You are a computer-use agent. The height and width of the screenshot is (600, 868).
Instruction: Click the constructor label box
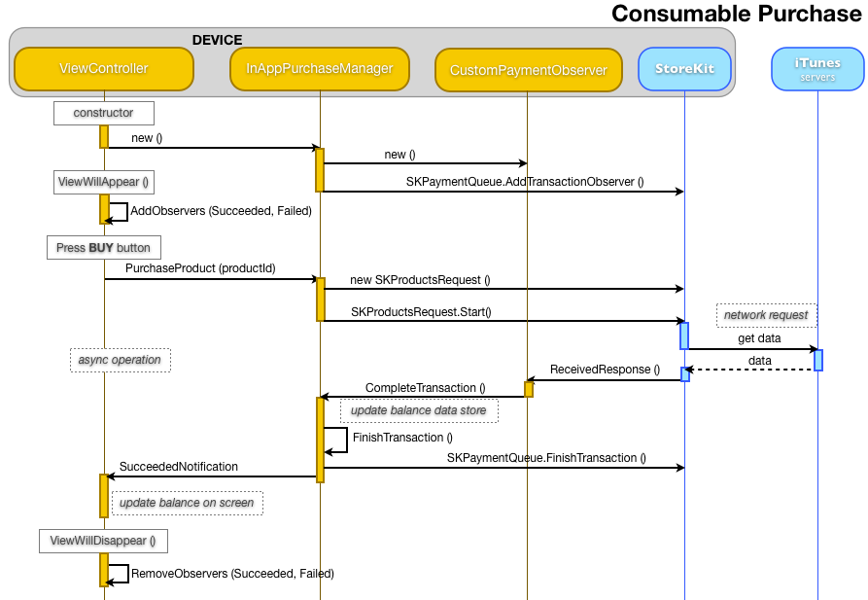(102, 113)
